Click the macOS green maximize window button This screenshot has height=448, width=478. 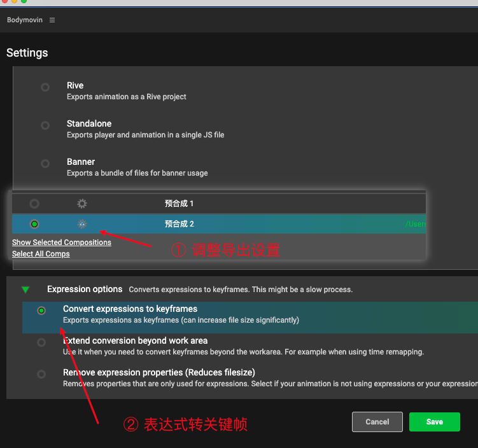point(24,1)
